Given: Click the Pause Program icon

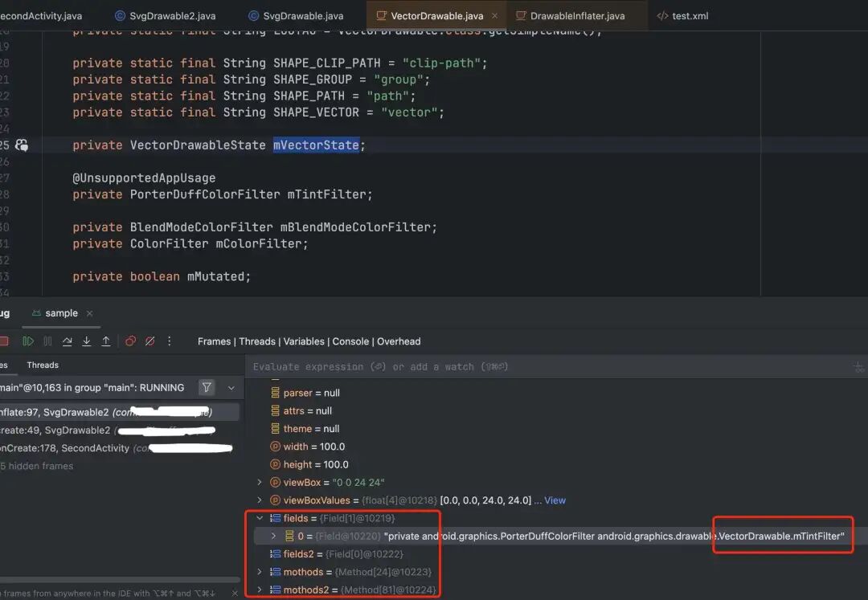Looking at the screenshot, I should tap(47, 341).
